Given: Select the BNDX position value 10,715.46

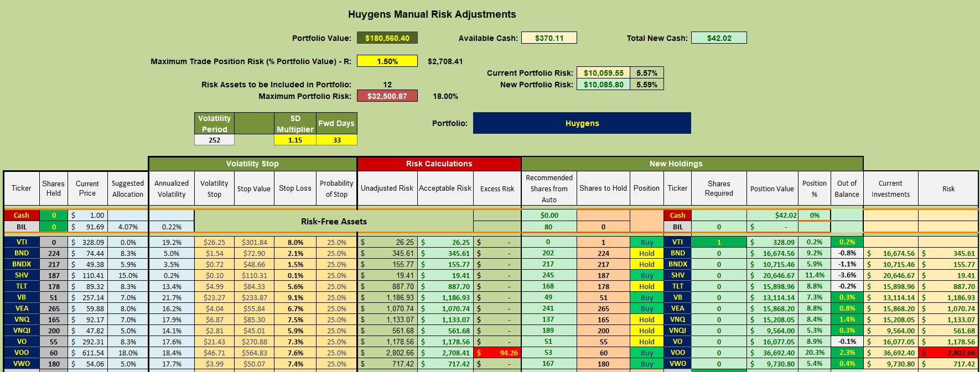Looking at the screenshot, I should pyautogui.click(x=772, y=264).
